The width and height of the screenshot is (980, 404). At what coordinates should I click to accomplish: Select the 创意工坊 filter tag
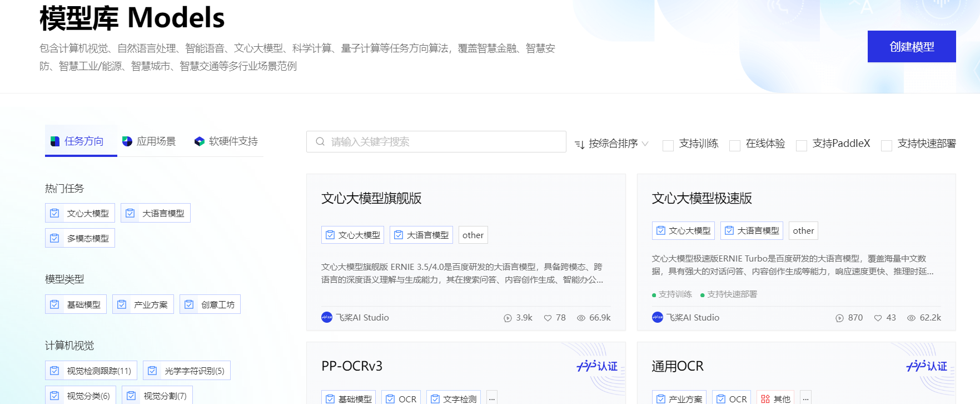[210, 304]
